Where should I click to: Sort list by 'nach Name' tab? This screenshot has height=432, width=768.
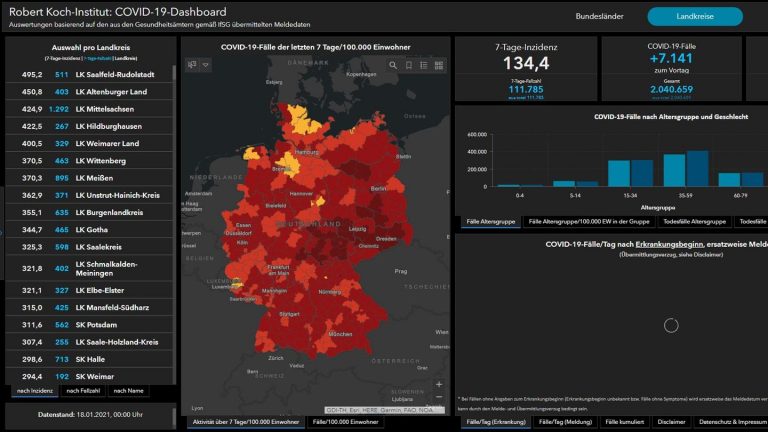click(128, 391)
